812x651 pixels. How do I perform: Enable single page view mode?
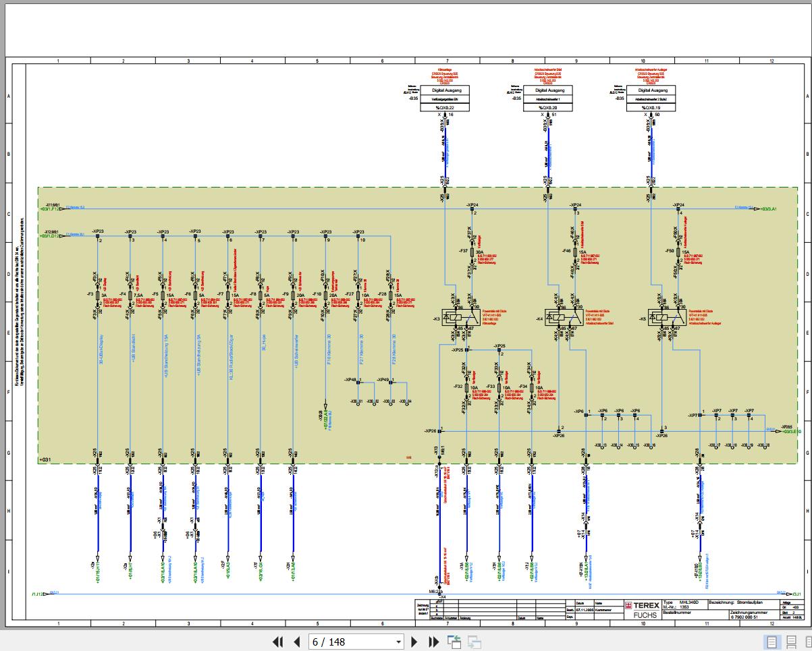(772, 642)
